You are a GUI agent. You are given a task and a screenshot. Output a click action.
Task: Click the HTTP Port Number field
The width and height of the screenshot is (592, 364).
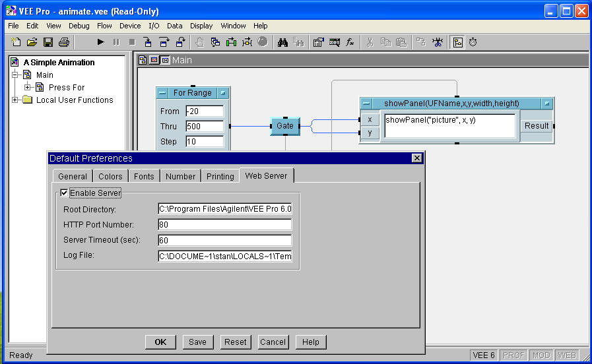(x=224, y=225)
